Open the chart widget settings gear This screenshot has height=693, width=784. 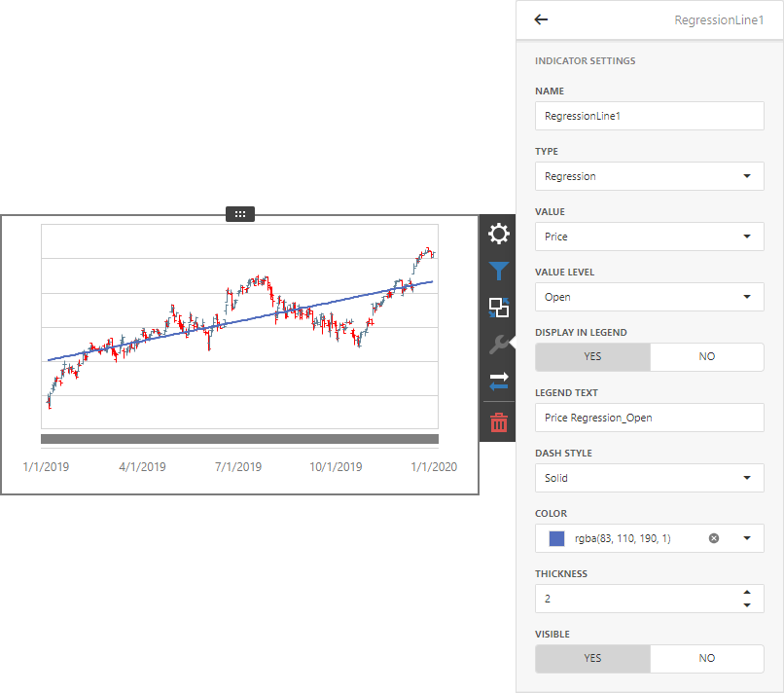pos(498,234)
